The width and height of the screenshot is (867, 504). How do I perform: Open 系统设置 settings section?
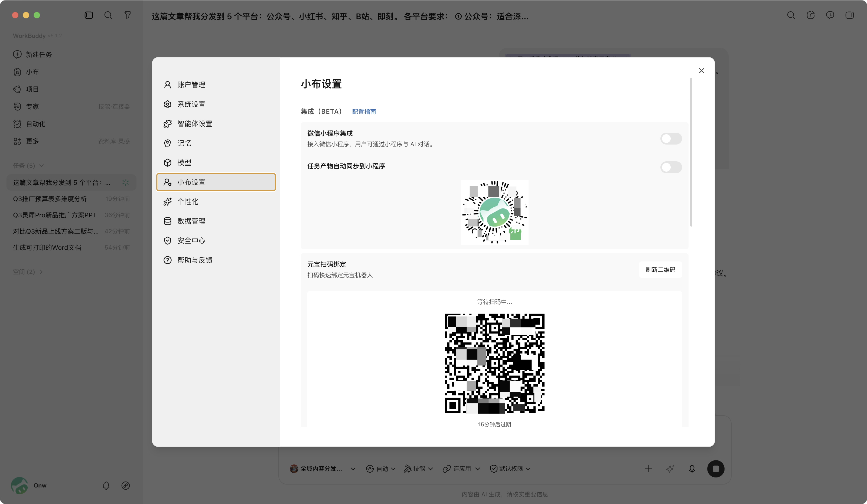pos(216,104)
